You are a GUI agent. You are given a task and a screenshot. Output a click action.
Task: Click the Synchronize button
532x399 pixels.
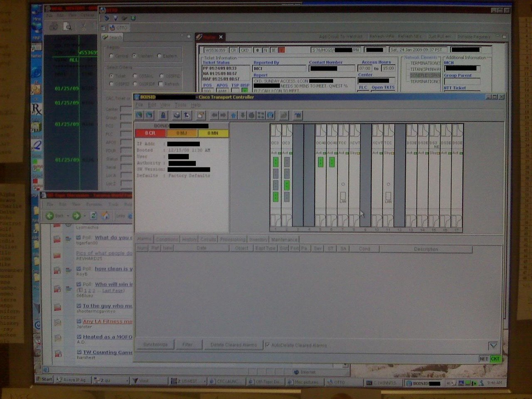click(155, 345)
